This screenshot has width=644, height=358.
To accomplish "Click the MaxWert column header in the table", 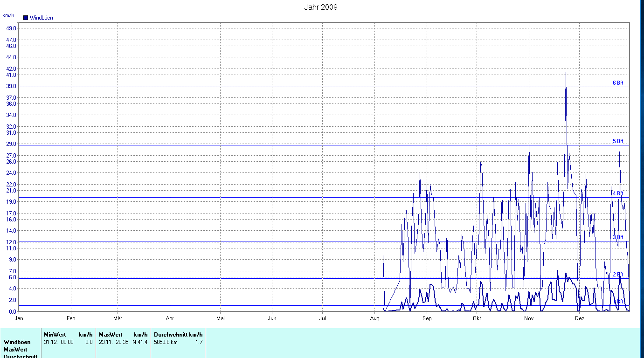I will pos(111,335).
